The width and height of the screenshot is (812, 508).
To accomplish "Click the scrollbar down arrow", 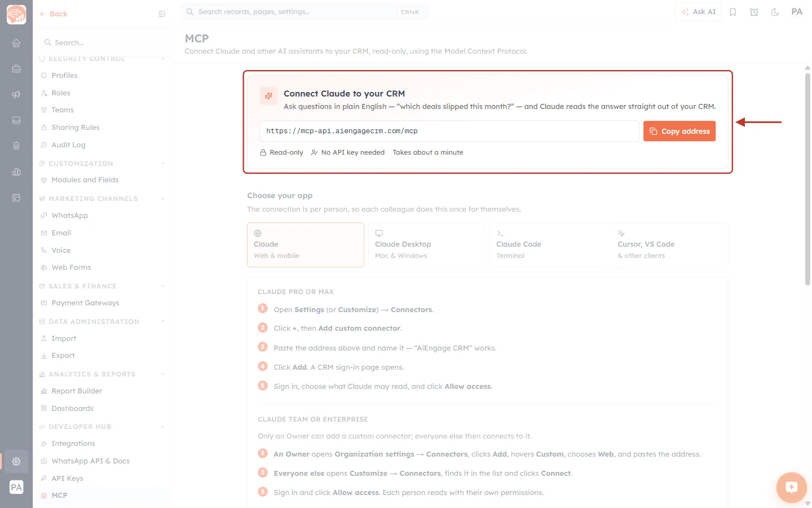I will coord(807,503).
